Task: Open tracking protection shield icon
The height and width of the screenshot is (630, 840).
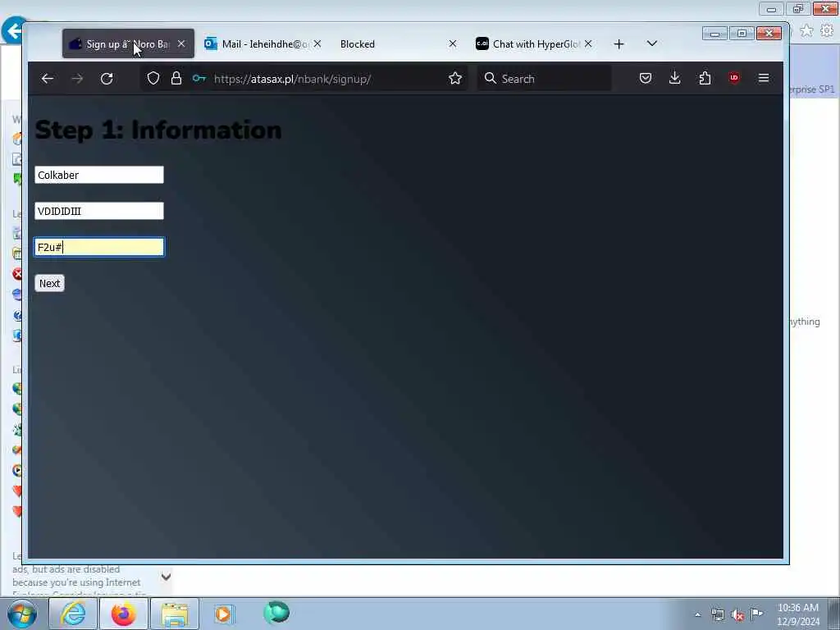Action: [x=153, y=78]
